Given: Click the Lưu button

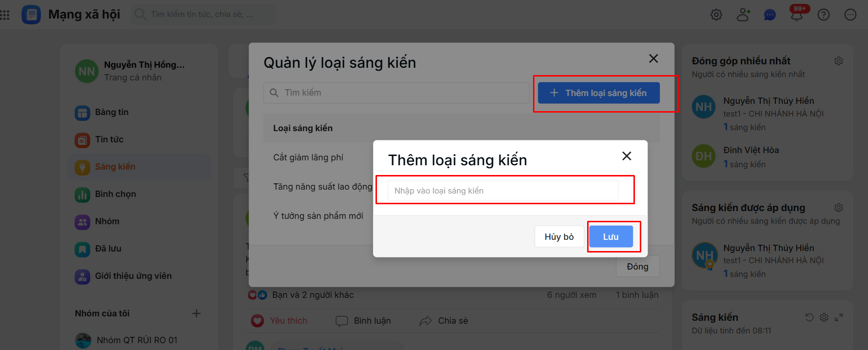Looking at the screenshot, I should [x=611, y=236].
